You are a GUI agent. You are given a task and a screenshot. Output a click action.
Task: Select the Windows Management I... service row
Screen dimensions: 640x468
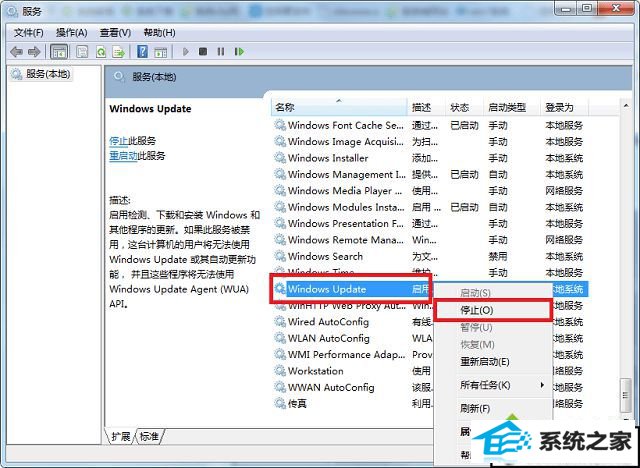coord(430,174)
